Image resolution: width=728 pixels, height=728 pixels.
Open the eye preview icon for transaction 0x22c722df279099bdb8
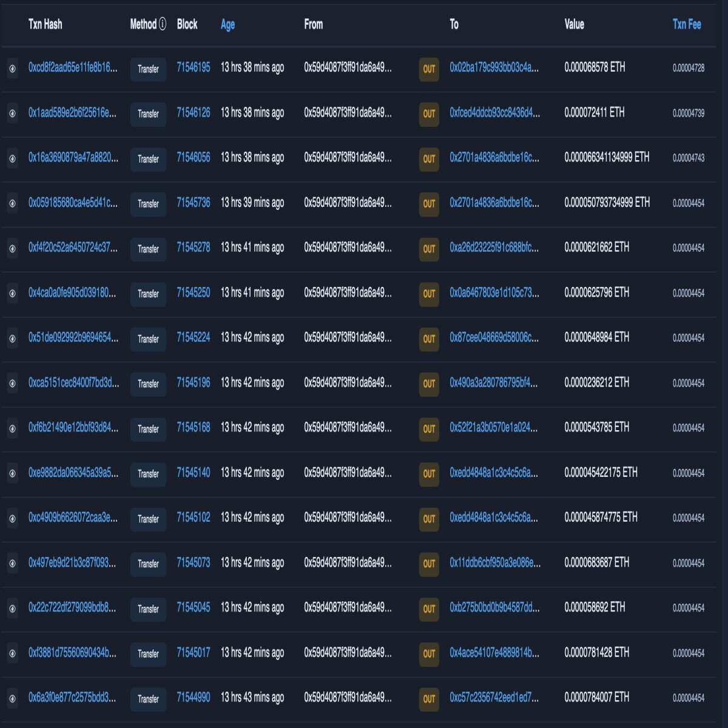pyautogui.click(x=12, y=608)
